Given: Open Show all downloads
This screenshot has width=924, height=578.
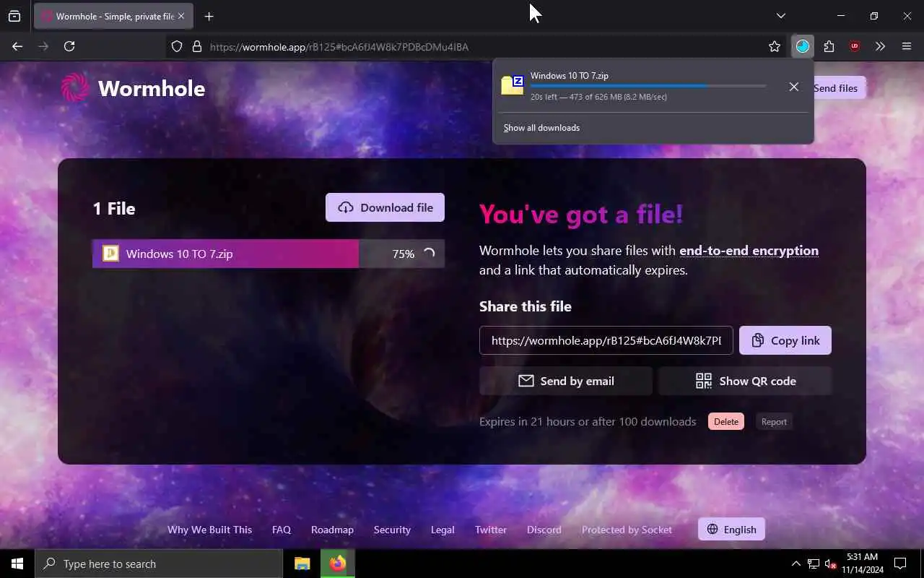Looking at the screenshot, I should tap(541, 128).
